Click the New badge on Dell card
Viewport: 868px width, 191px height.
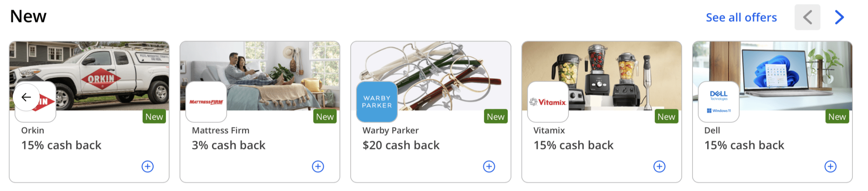[837, 116]
